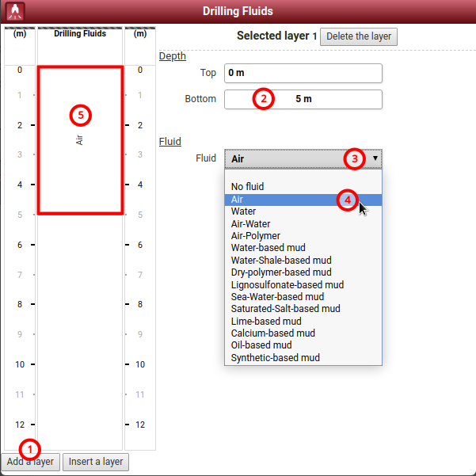Choose Oil-based mud option
Screen dimensions: 476x476
point(261,345)
